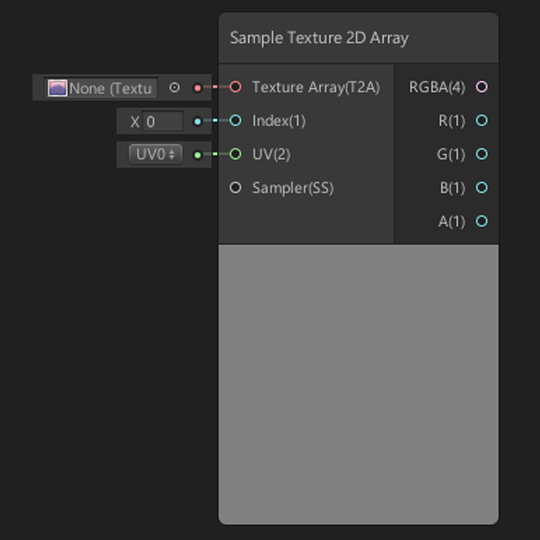Click the X label of the index field

pyautogui.click(x=135, y=122)
